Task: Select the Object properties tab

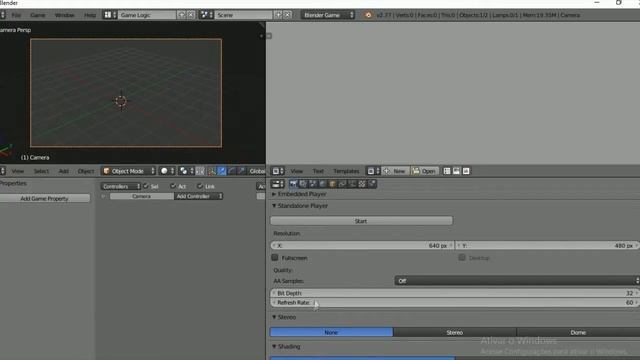Action: click(x=332, y=184)
